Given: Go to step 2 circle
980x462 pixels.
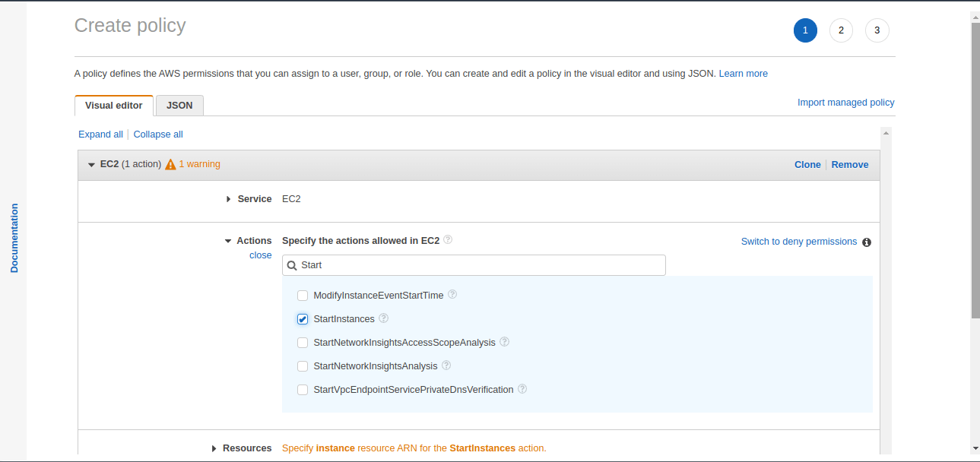Looking at the screenshot, I should [841, 30].
